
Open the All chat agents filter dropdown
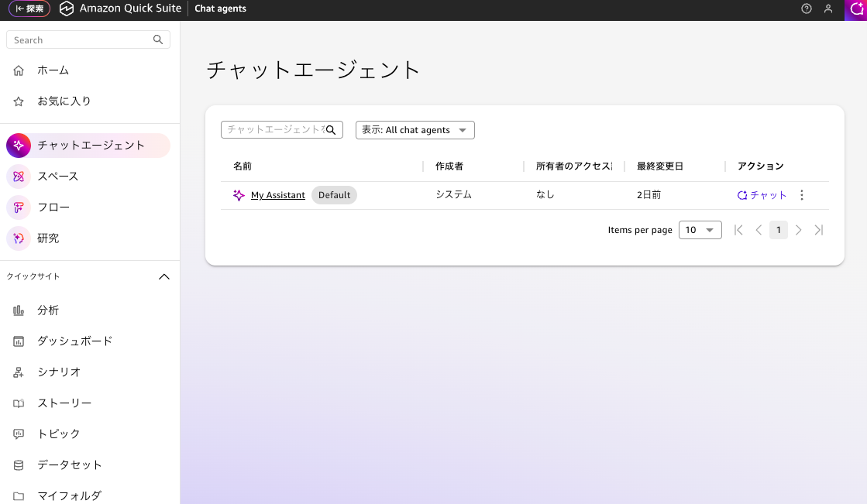pyautogui.click(x=415, y=130)
